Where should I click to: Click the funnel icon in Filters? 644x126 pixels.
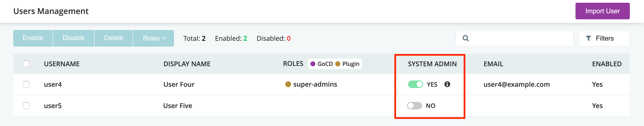(x=589, y=38)
